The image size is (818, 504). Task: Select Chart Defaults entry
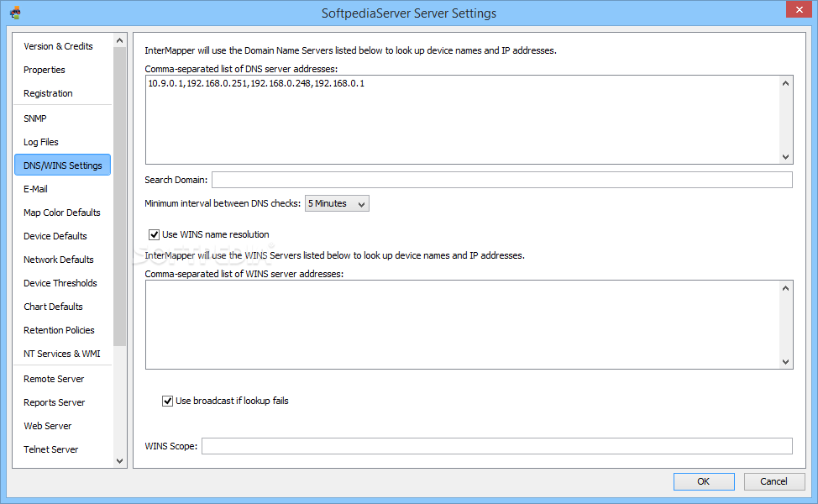coord(53,307)
